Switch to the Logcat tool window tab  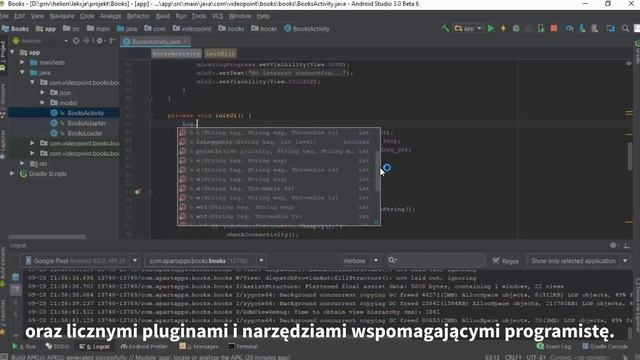pyautogui.click(x=95, y=346)
